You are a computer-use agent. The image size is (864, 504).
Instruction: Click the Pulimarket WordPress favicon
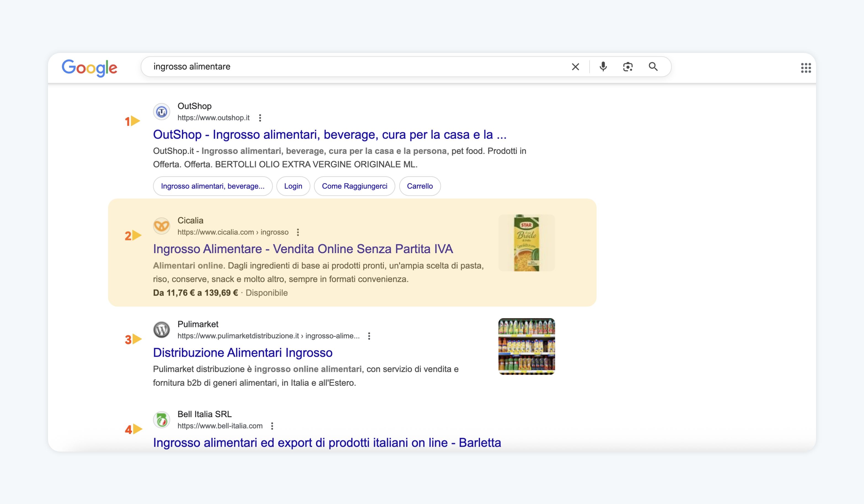pyautogui.click(x=162, y=330)
